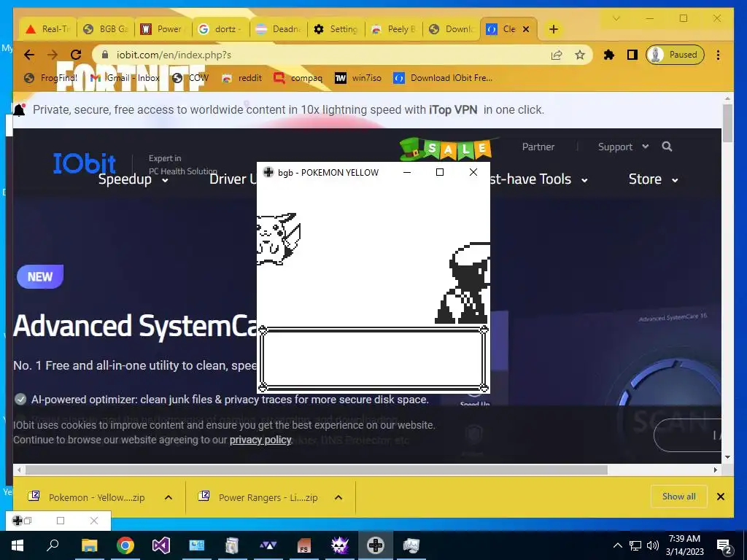Click the share page icon in address bar
Screen dimensions: 747x560
click(x=557, y=55)
